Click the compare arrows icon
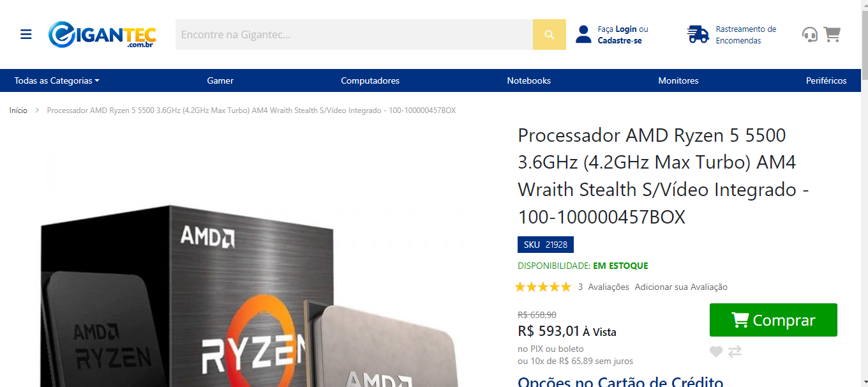The height and width of the screenshot is (387, 868). coord(735,351)
